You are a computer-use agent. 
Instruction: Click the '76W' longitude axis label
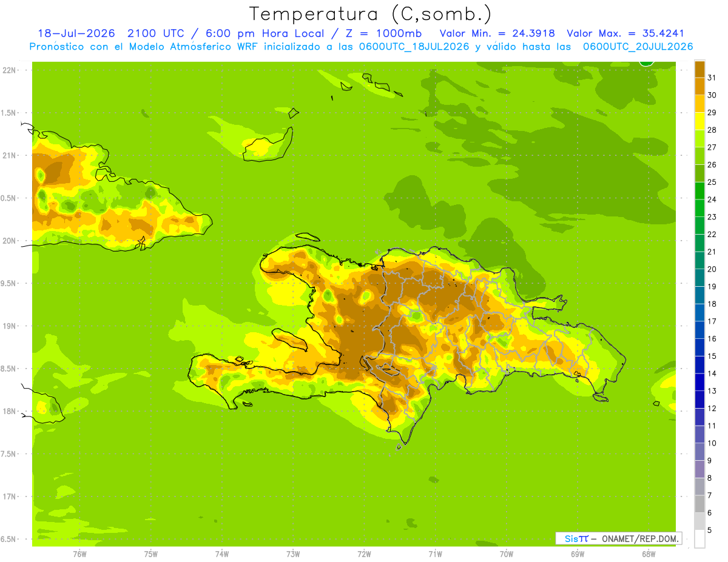pos(79,554)
